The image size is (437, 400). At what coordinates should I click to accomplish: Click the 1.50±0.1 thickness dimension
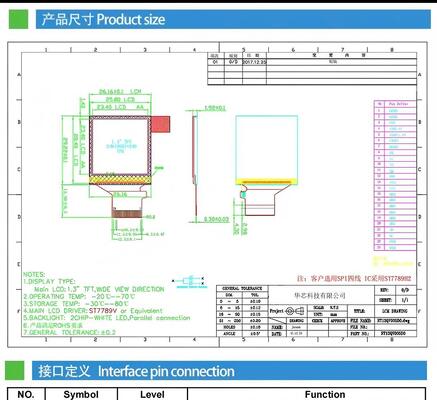coord(215,108)
